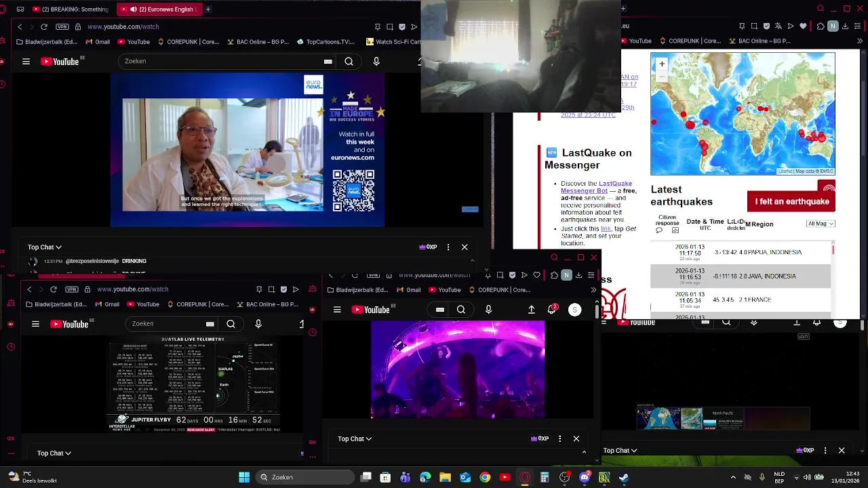Zoom in on the earthquake map
868x488 pixels.
662,64
